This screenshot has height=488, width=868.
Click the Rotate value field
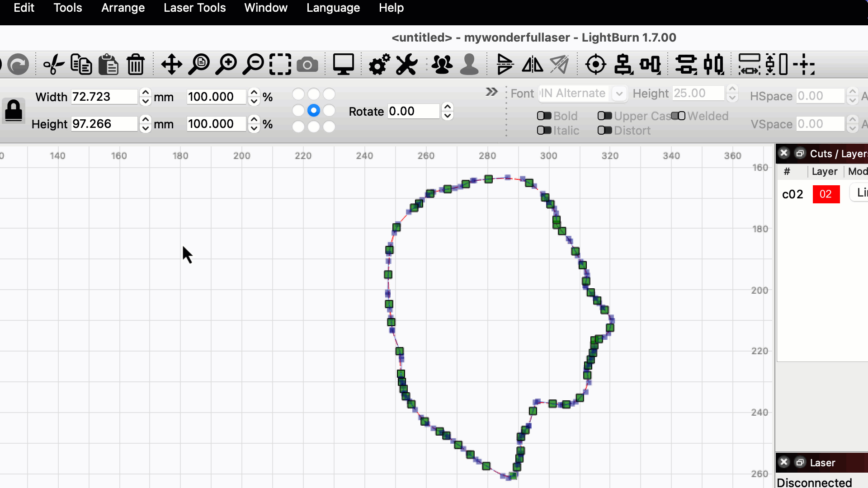click(x=413, y=111)
